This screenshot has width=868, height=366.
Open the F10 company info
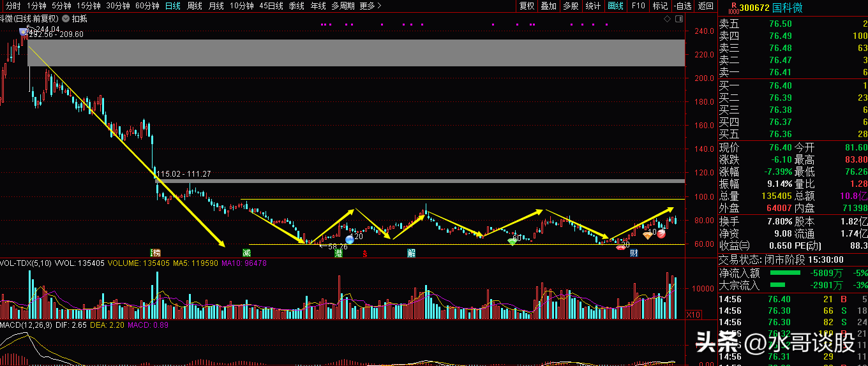[x=638, y=6]
